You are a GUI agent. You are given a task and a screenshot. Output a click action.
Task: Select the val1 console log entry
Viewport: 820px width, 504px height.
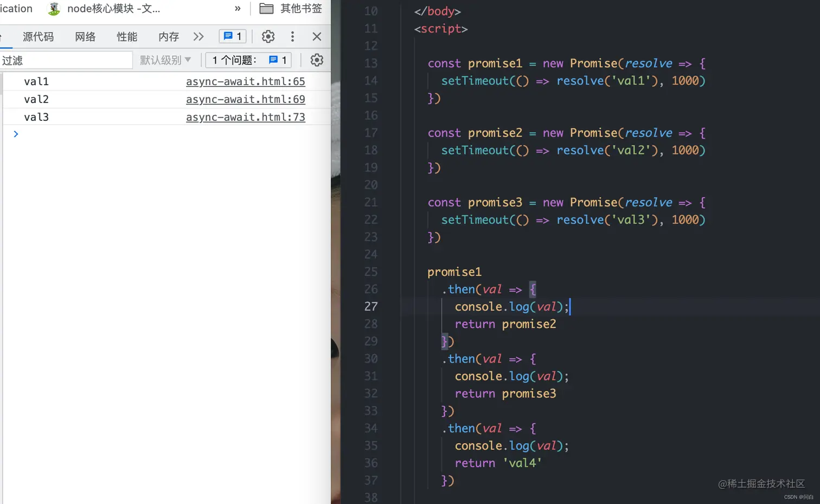(36, 81)
